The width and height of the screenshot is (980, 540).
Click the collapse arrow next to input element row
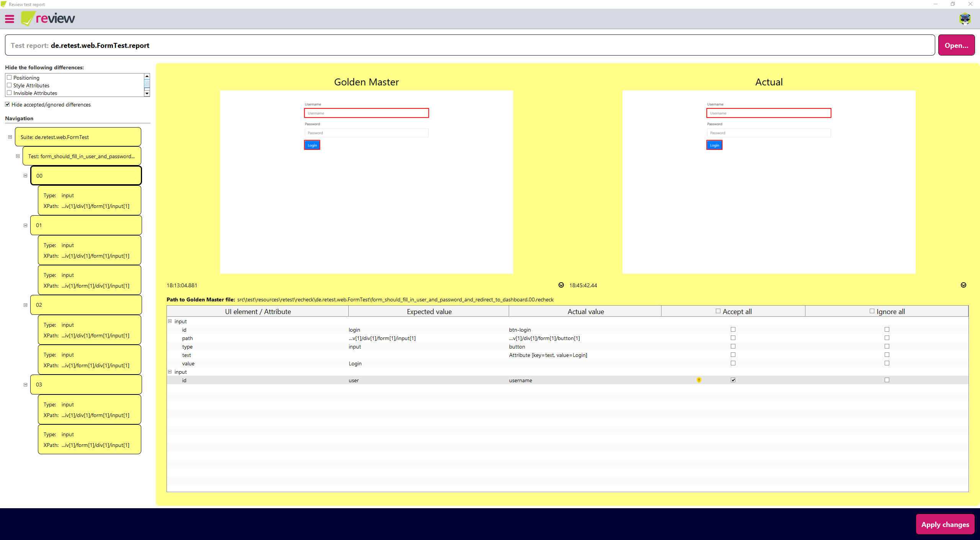(170, 321)
